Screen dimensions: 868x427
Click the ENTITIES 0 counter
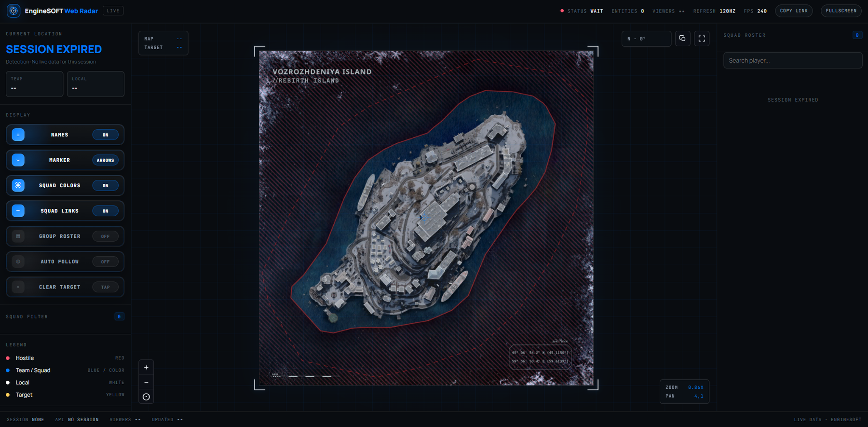(628, 11)
